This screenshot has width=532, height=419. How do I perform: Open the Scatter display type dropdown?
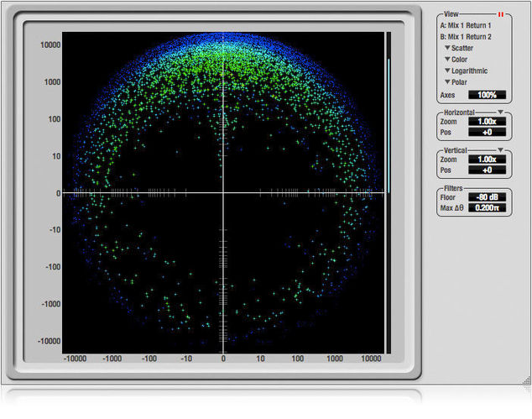(459, 48)
